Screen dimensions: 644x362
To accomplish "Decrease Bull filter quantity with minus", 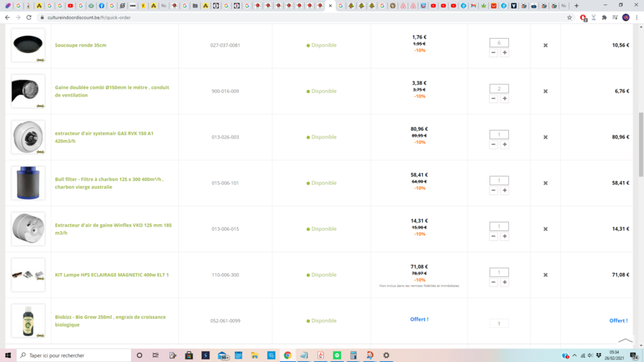I will pos(493,191).
